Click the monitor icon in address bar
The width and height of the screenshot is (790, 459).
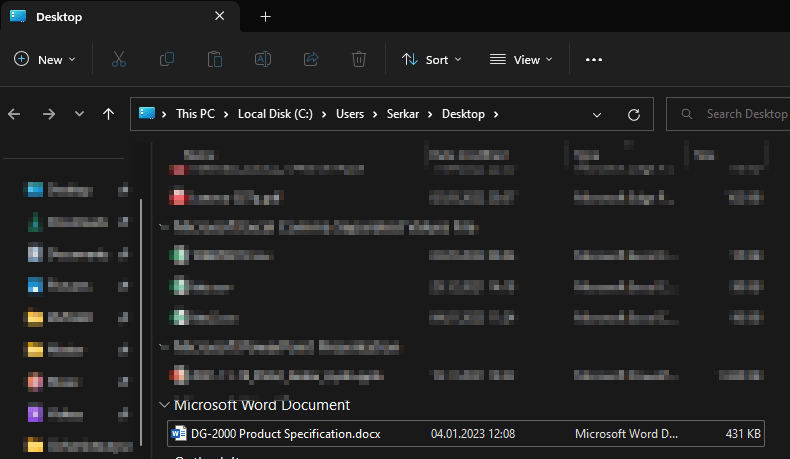coord(147,113)
